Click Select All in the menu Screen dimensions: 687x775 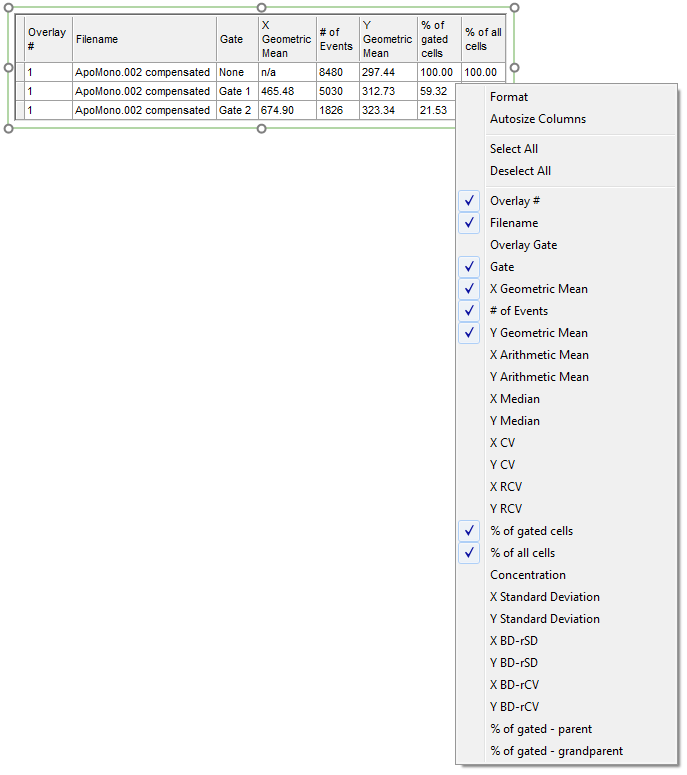(x=513, y=149)
